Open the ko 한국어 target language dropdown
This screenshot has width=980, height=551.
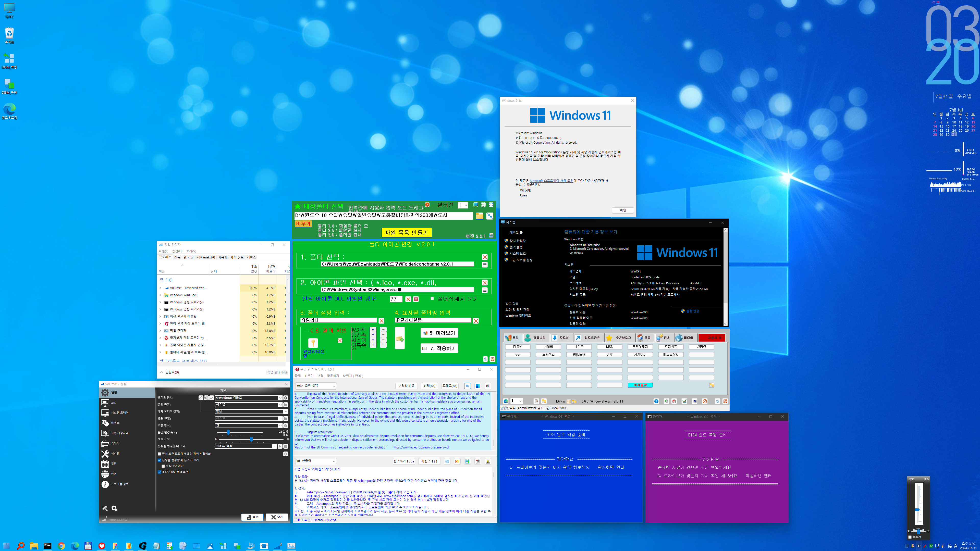click(316, 461)
